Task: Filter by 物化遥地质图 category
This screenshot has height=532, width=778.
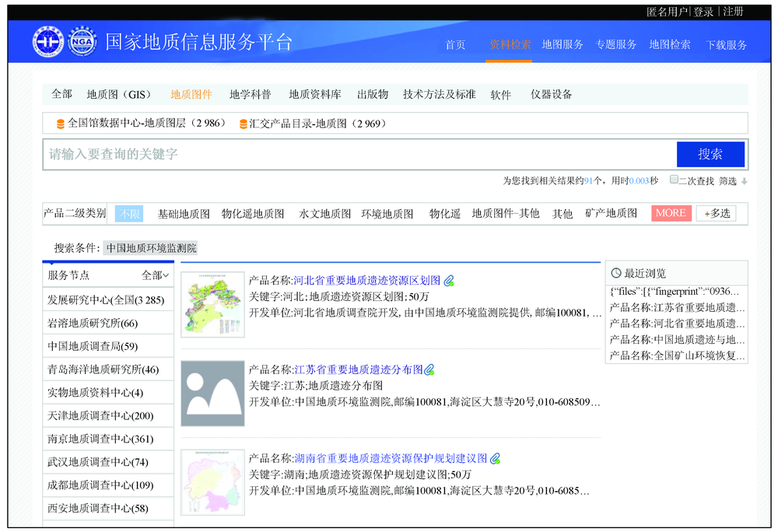Action: click(253, 214)
